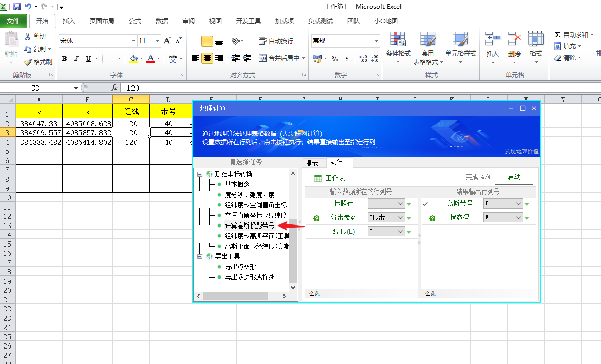Switch to the 公式 ribbon tab
This screenshot has width=601, height=364.
[135, 21]
